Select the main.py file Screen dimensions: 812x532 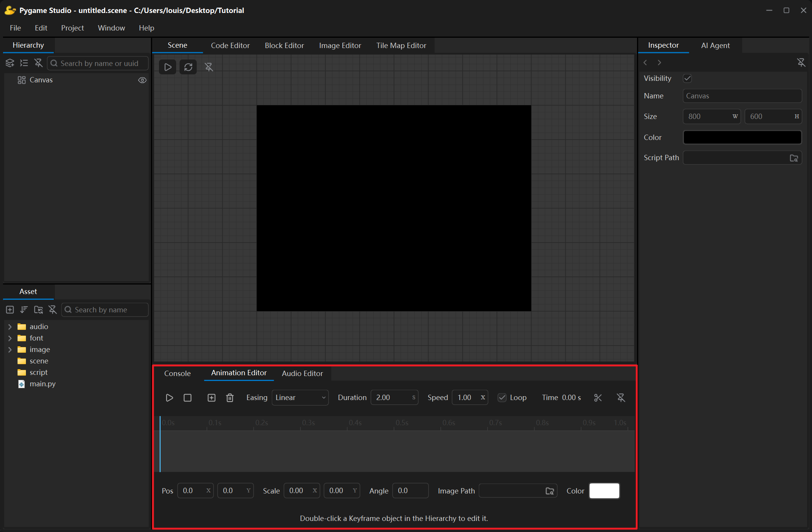(x=42, y=384)
